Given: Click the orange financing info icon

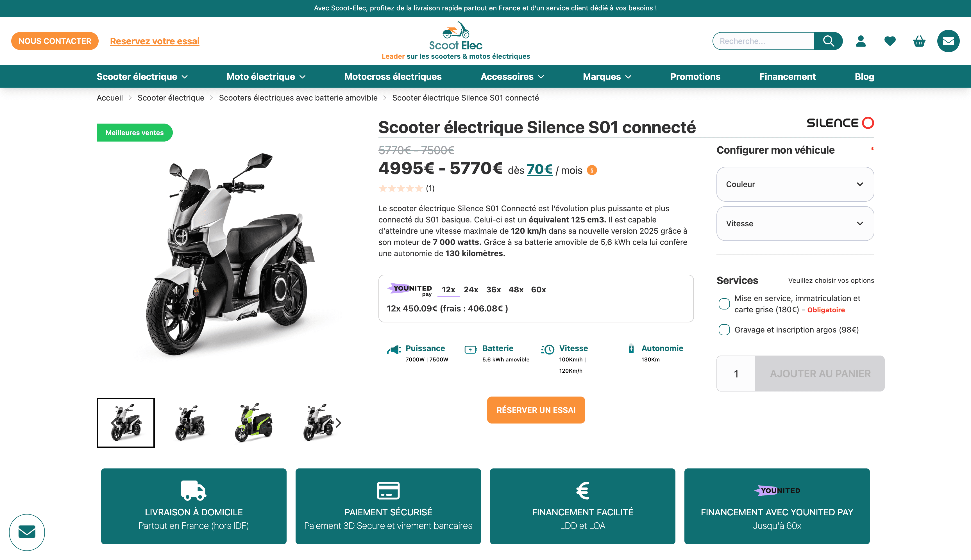Looking at the screenshot, I should (592, 170).
